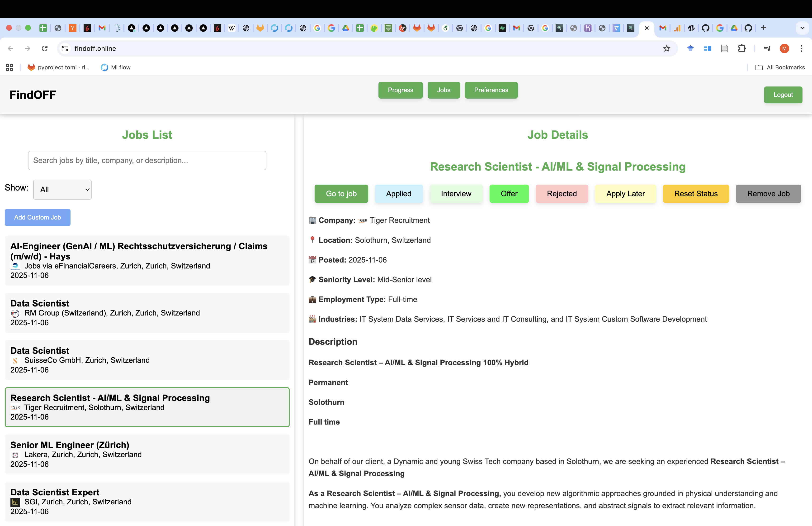Bookmark this page with the star icon
The width and height of the screenshot is (812, 526).
(x=666, y=48)
